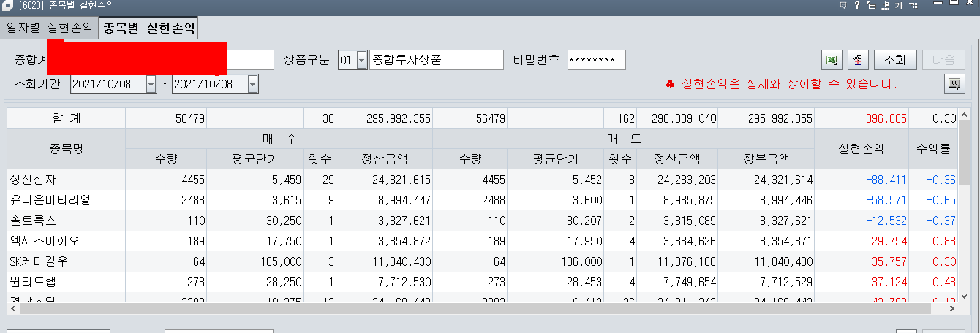
Task: Click the 장부금액 column header
Action: click(766, 158)
